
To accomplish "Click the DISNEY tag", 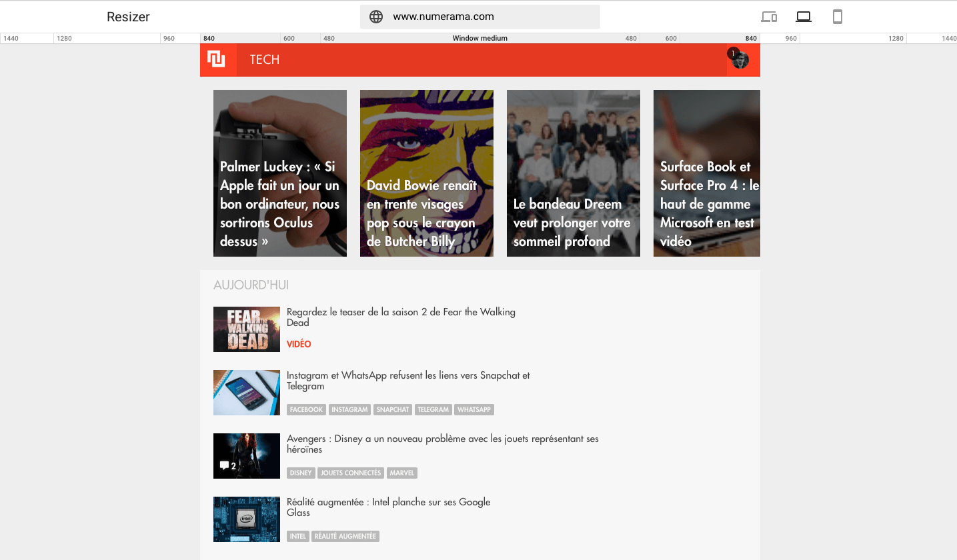I will pyautogui.click(x=301, y=473).
